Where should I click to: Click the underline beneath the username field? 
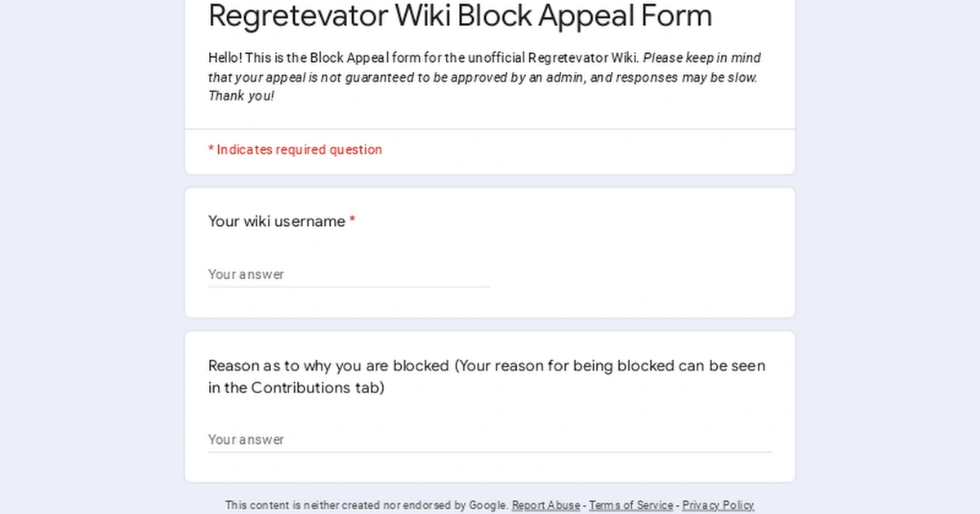pos(348,287)
